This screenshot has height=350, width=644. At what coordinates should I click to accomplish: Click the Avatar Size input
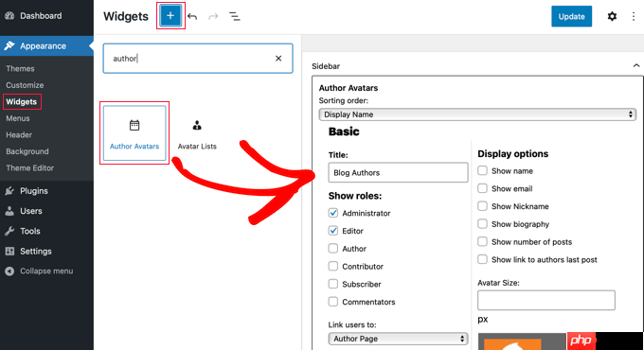click(x=546, y=300)
